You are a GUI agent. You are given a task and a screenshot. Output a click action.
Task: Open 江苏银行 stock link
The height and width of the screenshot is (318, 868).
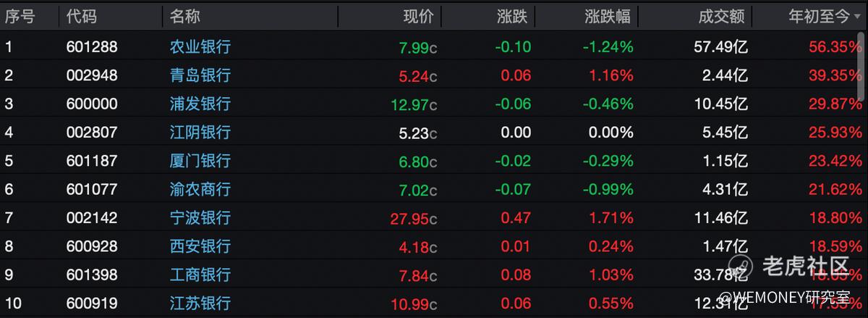pos(200,303)
